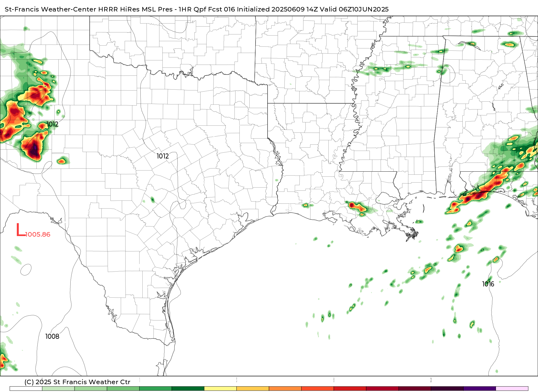Click the 1012 label beside the storm cluster
The height and width of the screenshot is (392, 538).
[52, 124]
